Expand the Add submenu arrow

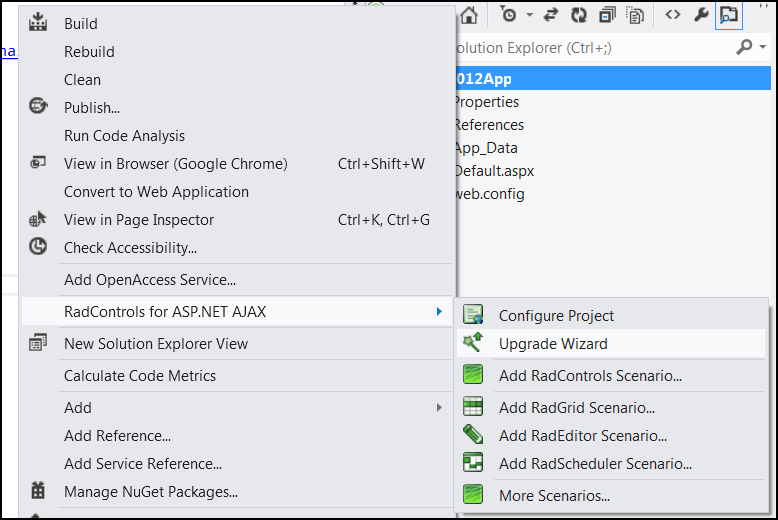[x=439, y=408]
